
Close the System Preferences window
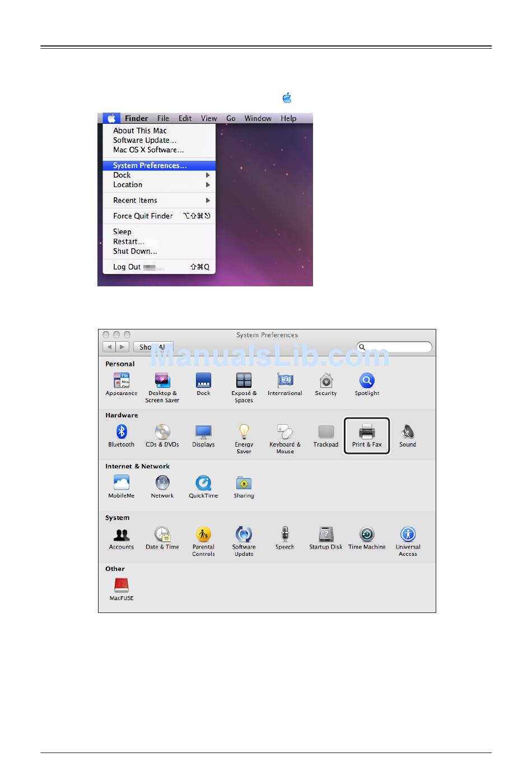click(x=106, y=335)
